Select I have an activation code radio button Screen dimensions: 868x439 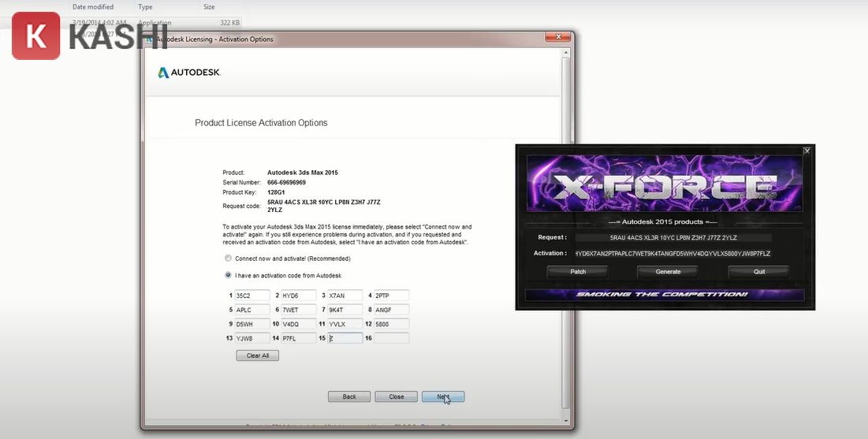click(228, 275)
